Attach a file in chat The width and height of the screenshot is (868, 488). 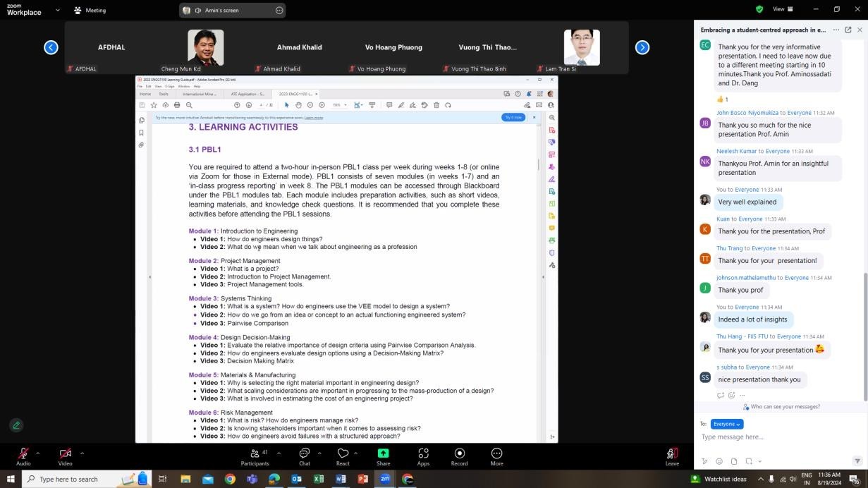click(733, 462)
